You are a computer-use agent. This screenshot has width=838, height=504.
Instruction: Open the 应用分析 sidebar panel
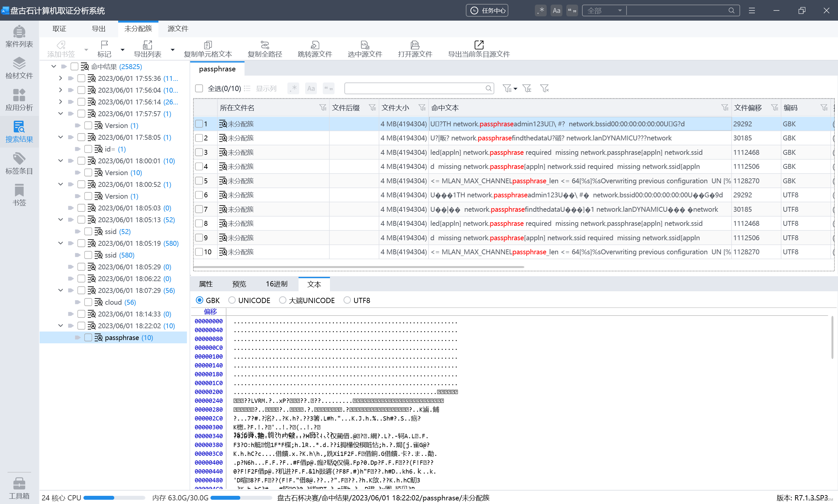[x=19, y=100]
